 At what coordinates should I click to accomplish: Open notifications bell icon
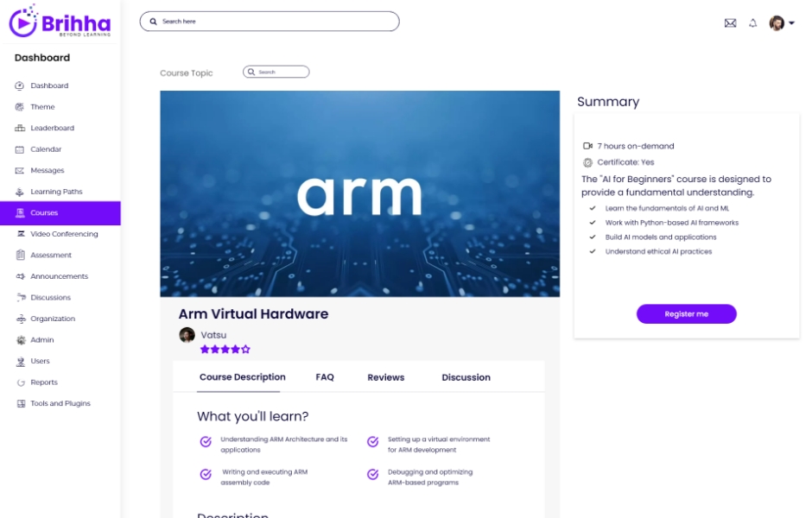tap(753, 22)
